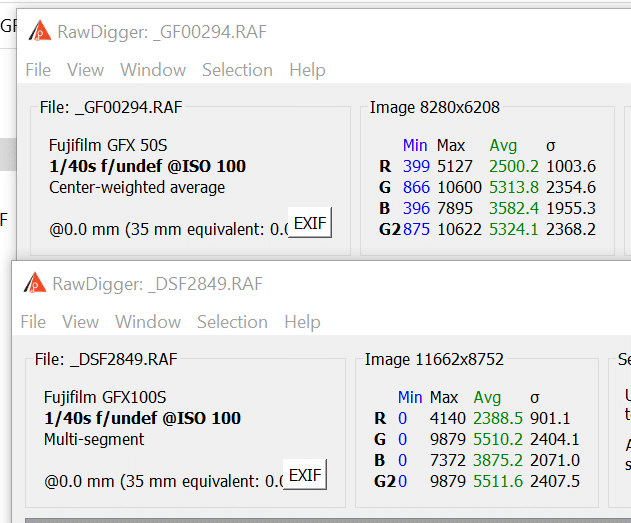Image resolution: width=631 pixels, height=523 pixels.
Task: Open Window menu in _GF00294.RAF window
Action: point(153,70)
